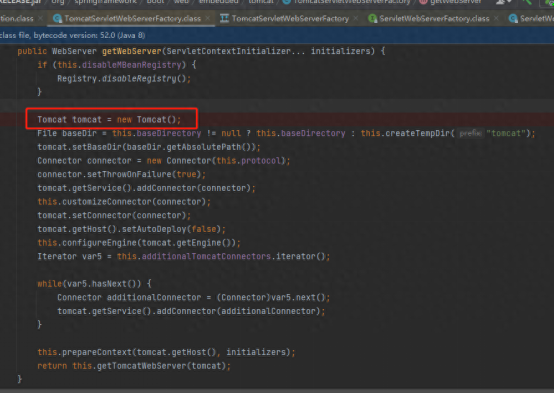Click the additionalTomcatConnectors field reference

tap(206, 257)
